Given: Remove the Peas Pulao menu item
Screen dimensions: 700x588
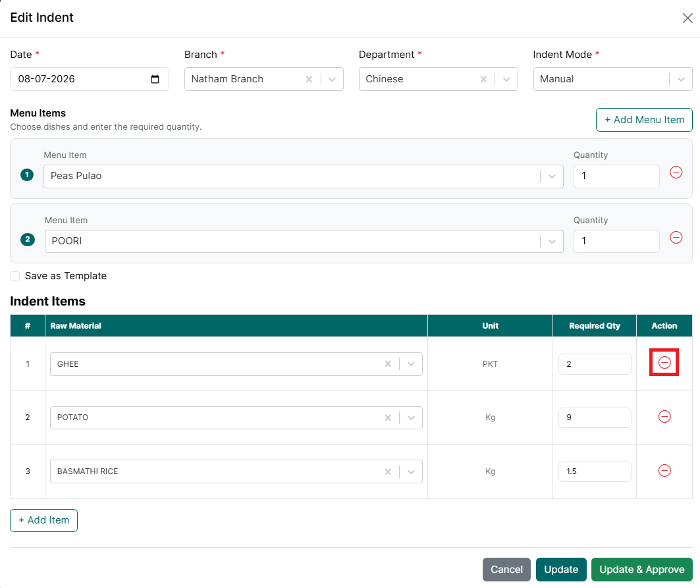Looking at the screenshot, I should click(676, 173).
